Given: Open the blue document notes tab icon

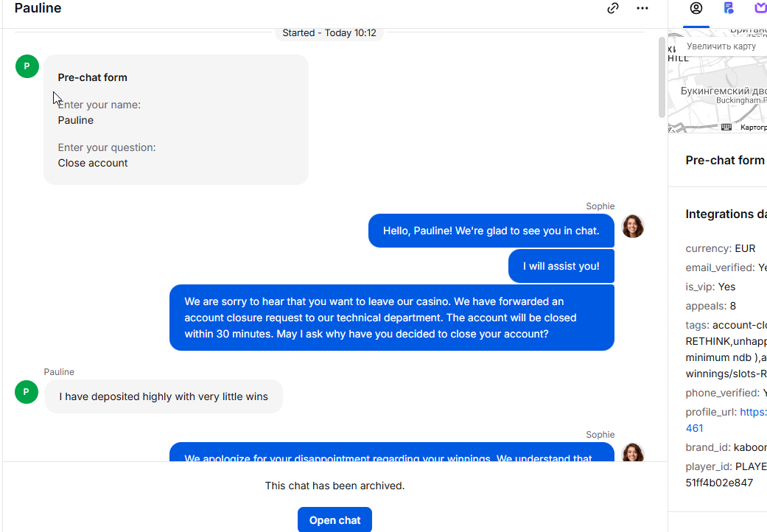Looking at the screenshot, I should click(x=729, y=8).
